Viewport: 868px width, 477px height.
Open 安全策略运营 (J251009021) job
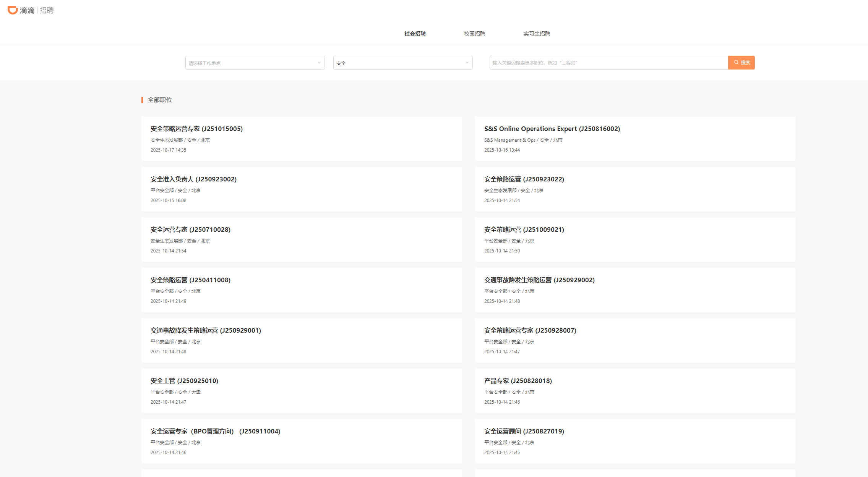tap(524, 230)
